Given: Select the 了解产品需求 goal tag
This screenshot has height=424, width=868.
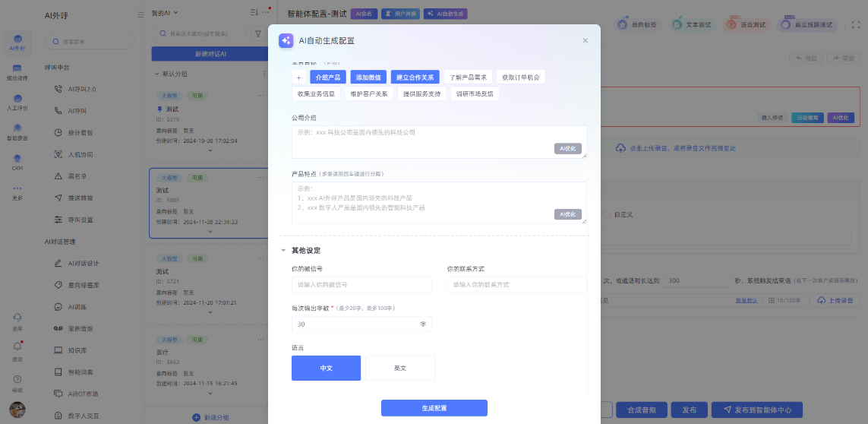Looking at the screenshot, I should (x=468, y=78).
